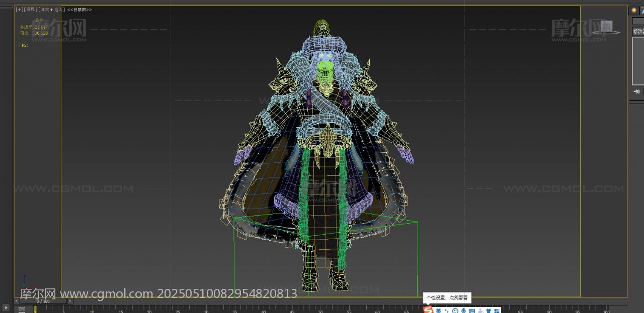Open the Sogou soft keyboard icon
The width and height of the screenshot is (644, 313).
coord(472,311)
